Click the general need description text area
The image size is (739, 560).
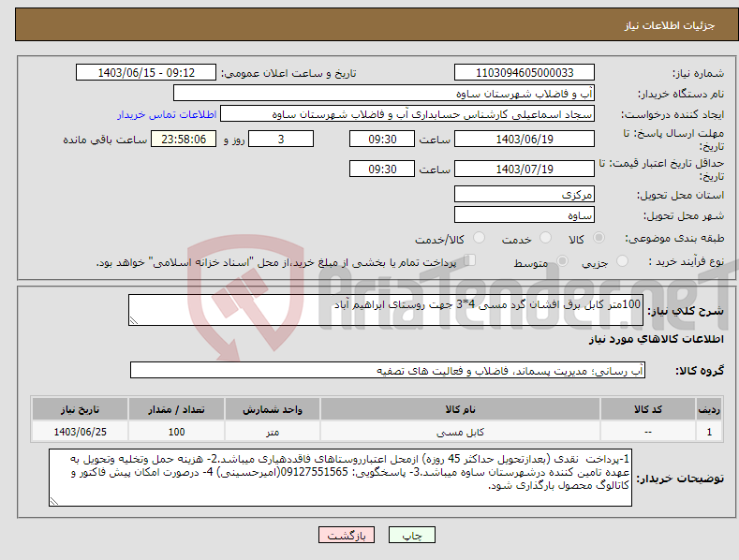(386, 310)
